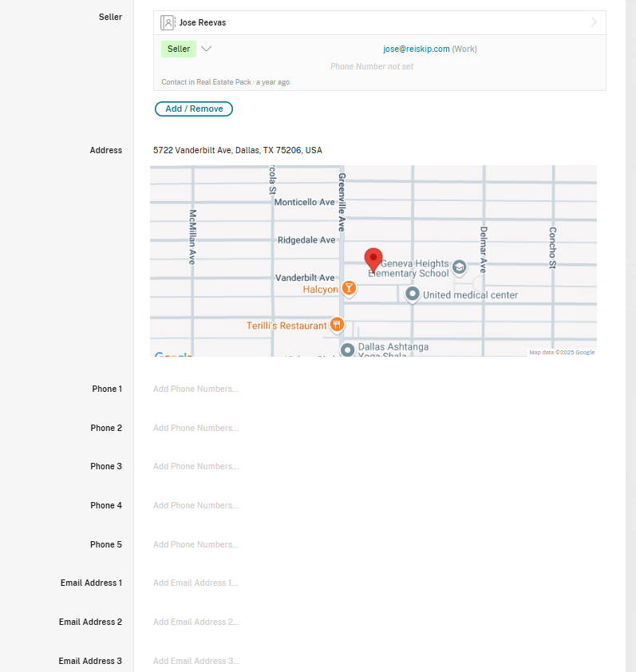Screen dimensions: 636x672
Task: Select Terilli's Restaurant marker icon
Action: 337,325
